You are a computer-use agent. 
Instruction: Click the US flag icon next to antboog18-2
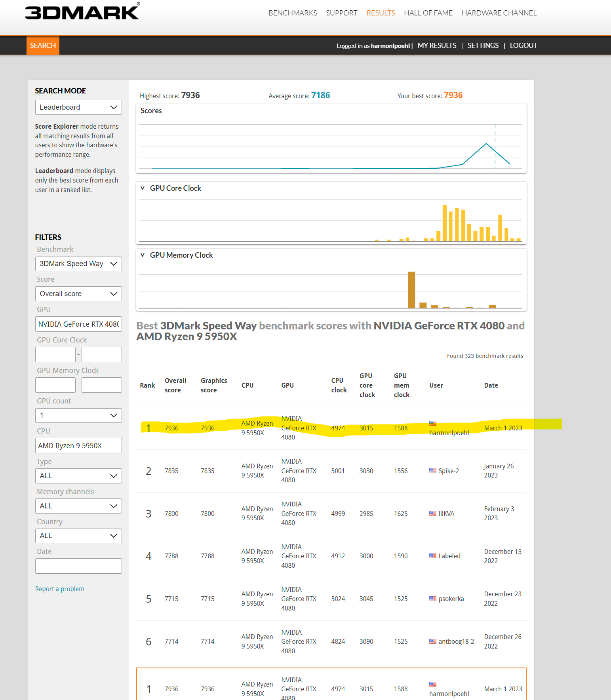[x=433, y=641]
